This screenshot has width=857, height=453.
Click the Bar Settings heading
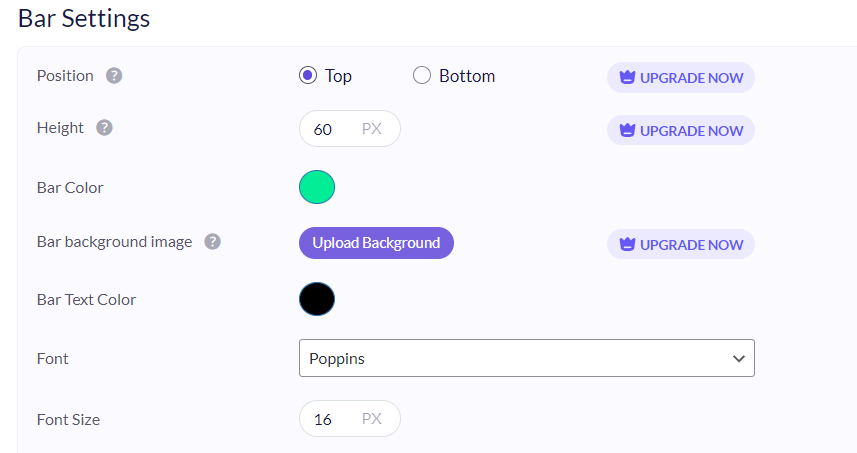(x=84, y=18)
